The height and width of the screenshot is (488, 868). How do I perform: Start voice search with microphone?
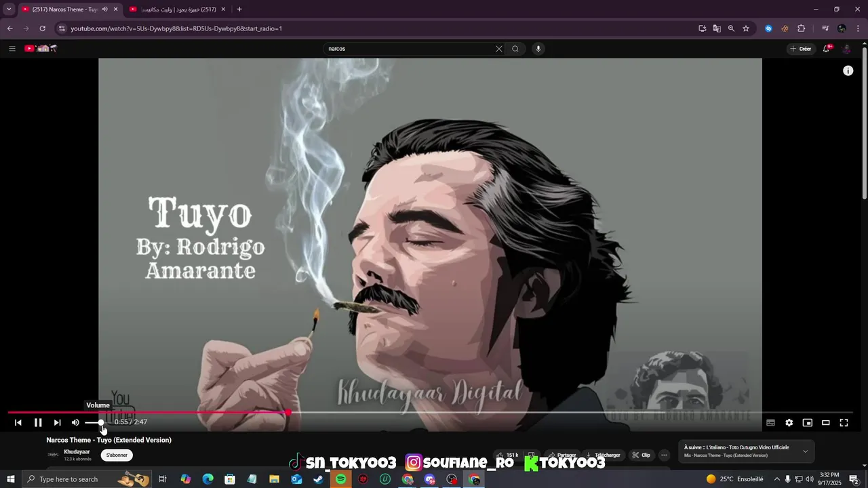(x=538, y=49)
